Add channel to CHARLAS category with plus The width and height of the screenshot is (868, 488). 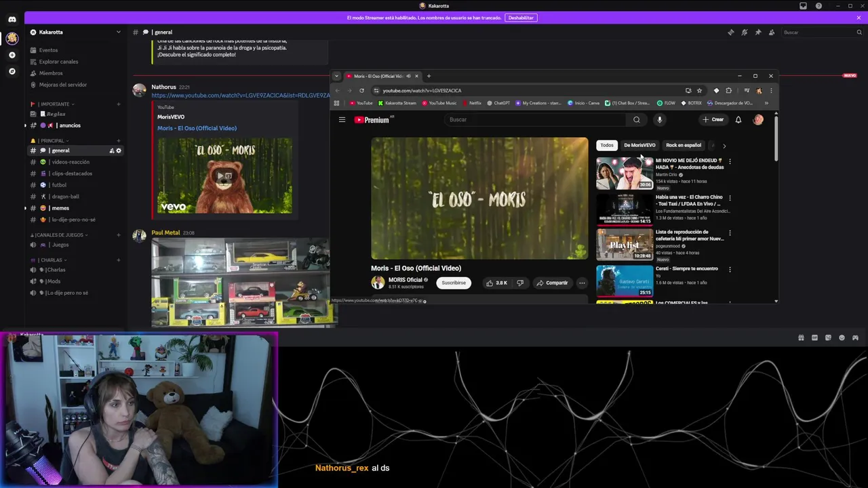[x=119, y=260]
